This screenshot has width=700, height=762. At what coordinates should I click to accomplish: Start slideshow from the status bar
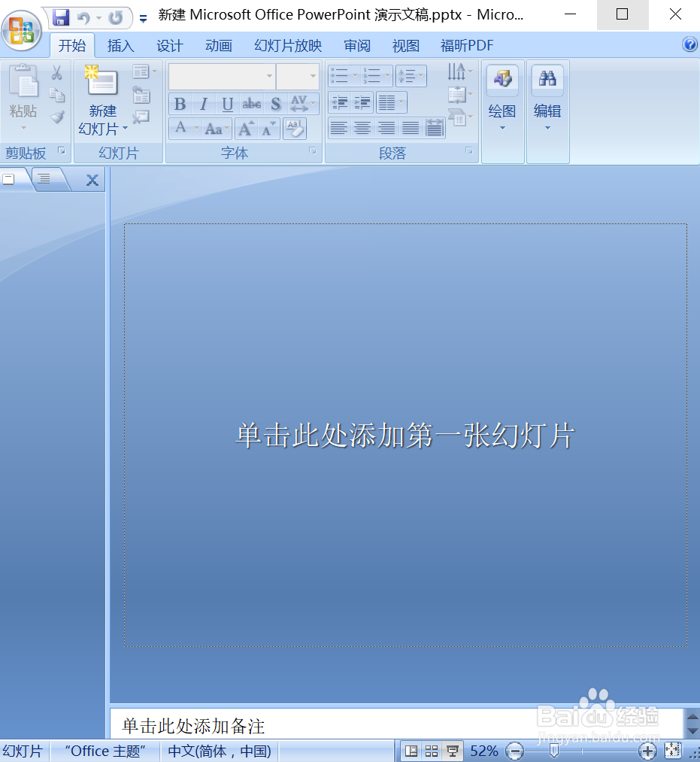click(x=450, y=750)
